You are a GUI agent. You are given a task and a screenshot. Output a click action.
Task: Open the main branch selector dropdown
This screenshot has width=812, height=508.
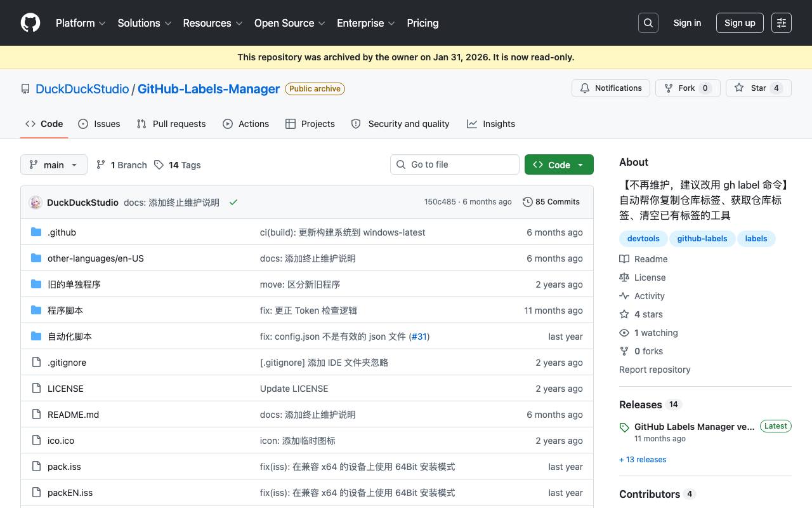(54, 164)
